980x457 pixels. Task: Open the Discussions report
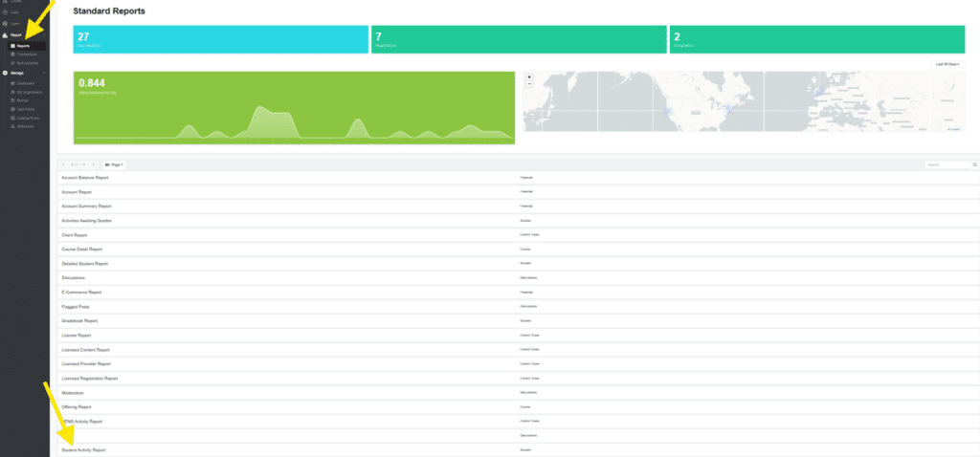[518, 278]
